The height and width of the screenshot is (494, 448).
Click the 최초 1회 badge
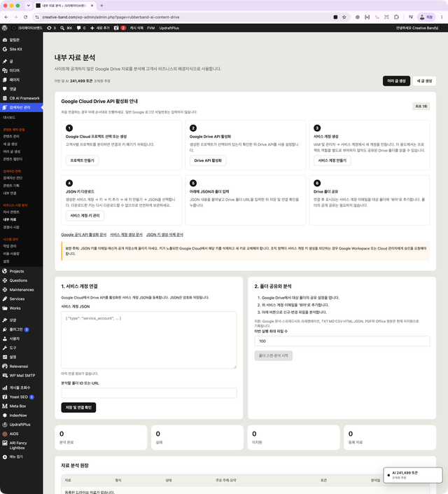point(421,107)
